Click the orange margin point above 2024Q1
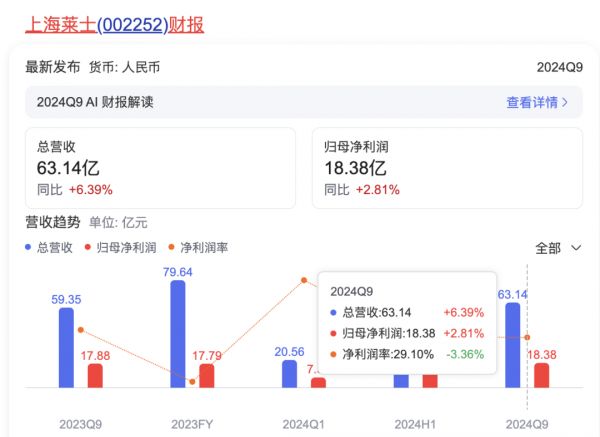Image resolution: width=600 pixels, height=437 pixels. click(304, 280)
